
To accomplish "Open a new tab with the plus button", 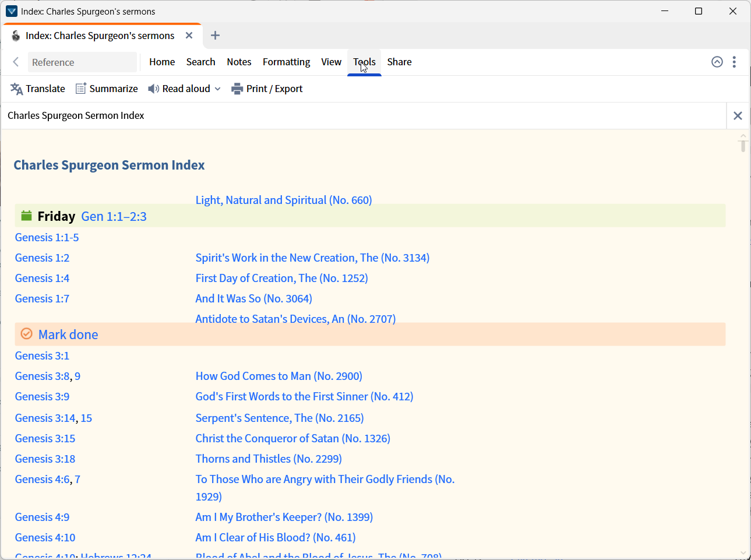I will pos(215,36).
